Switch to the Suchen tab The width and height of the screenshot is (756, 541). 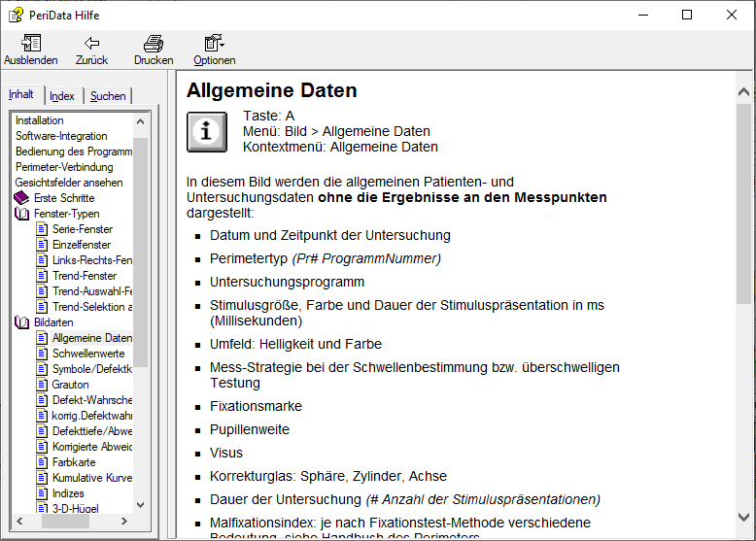point(108,96)
